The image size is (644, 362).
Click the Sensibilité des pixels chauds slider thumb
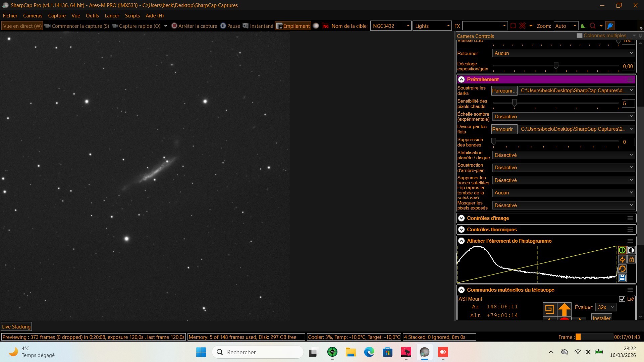pos(515,103)
